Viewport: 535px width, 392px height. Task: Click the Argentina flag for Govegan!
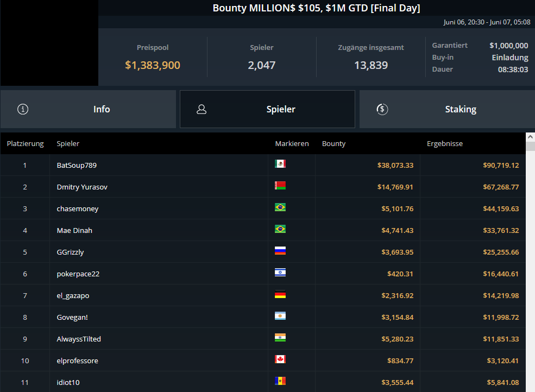pyautogui.click(x=280, y=316)
